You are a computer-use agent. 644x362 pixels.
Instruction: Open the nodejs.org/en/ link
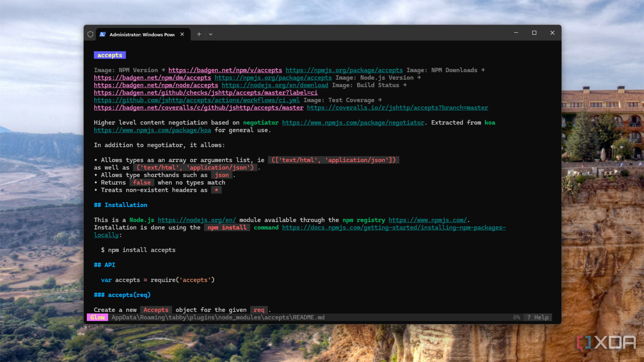coord(197,220)
